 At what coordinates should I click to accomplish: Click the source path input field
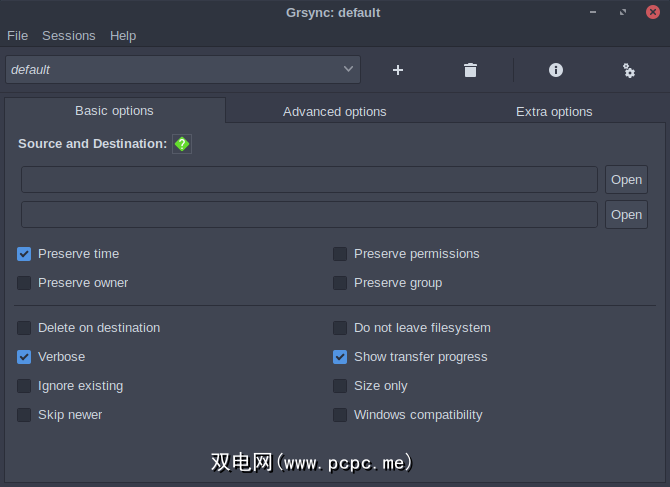point(309,180)
